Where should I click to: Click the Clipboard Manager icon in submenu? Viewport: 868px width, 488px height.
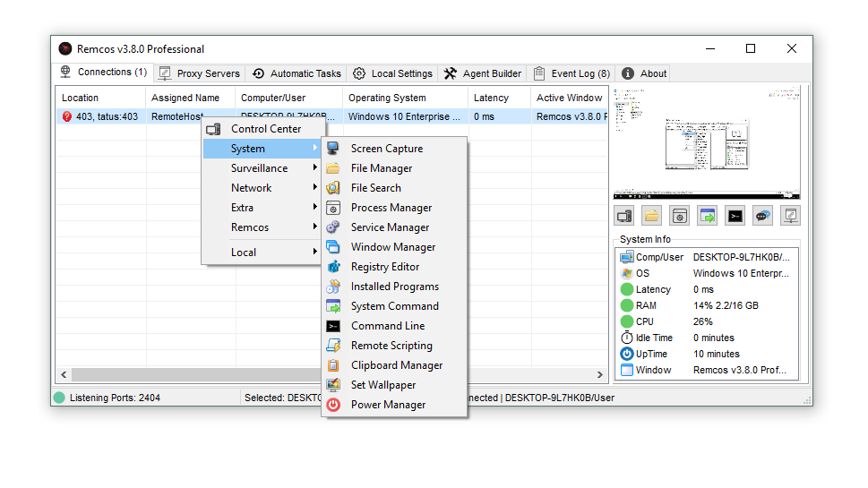point(333,365)
